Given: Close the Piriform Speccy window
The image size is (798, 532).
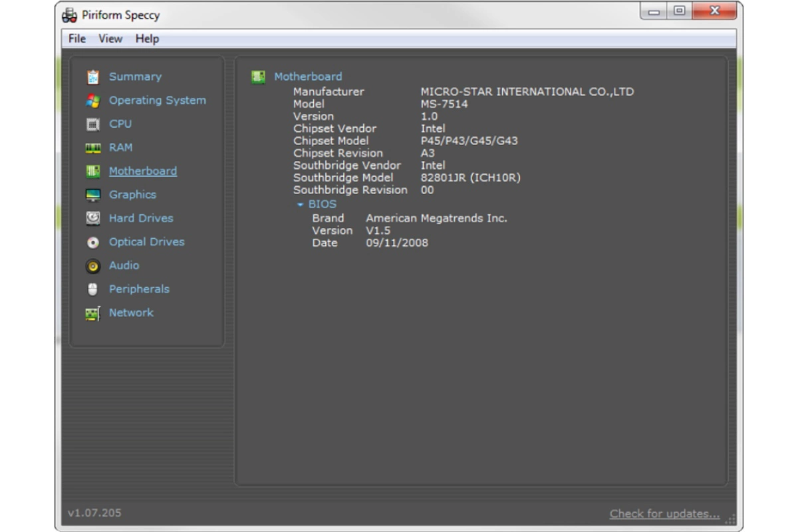Looking at the screenshot, I should point(715,11).
